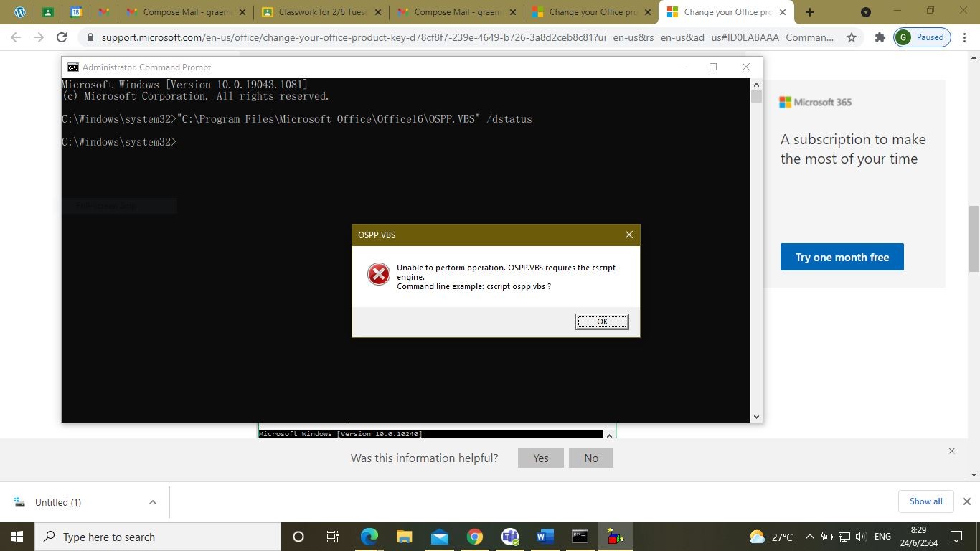Open the volume speaker icon

point(862,537)
